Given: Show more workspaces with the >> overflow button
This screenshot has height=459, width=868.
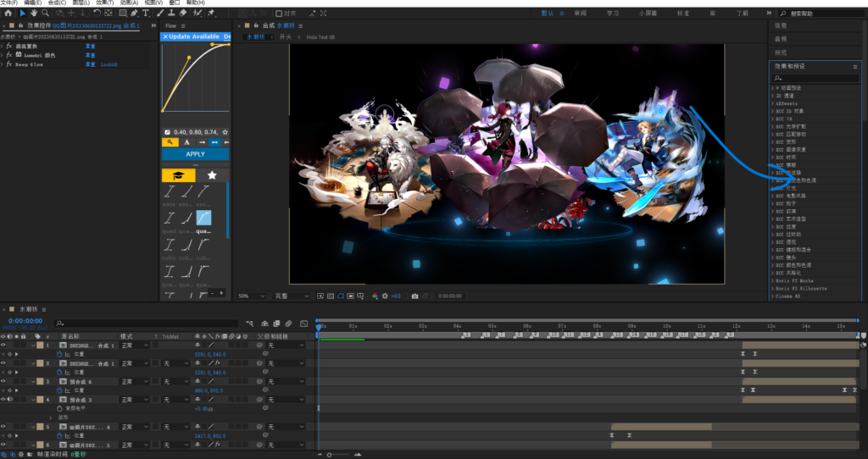Looking at the screenshot, I should tap(769, 14).
